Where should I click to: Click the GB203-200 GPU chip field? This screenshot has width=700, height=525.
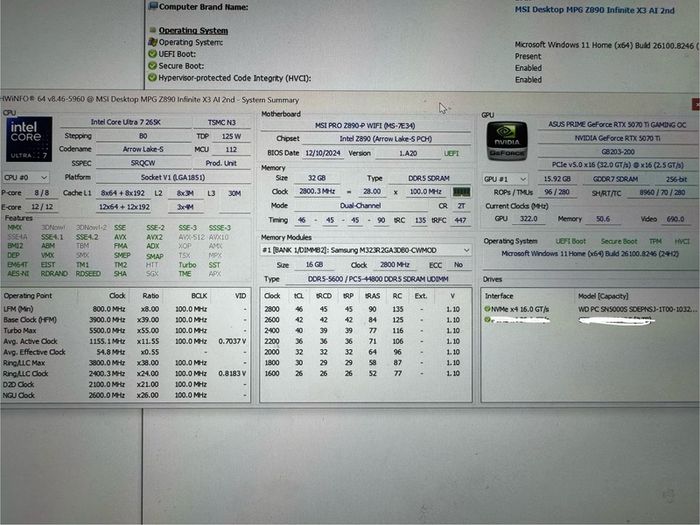[x=617, y=152]
